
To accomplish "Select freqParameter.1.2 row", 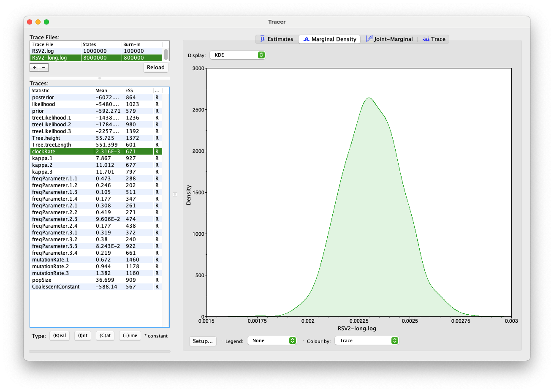I will point(96,185).
